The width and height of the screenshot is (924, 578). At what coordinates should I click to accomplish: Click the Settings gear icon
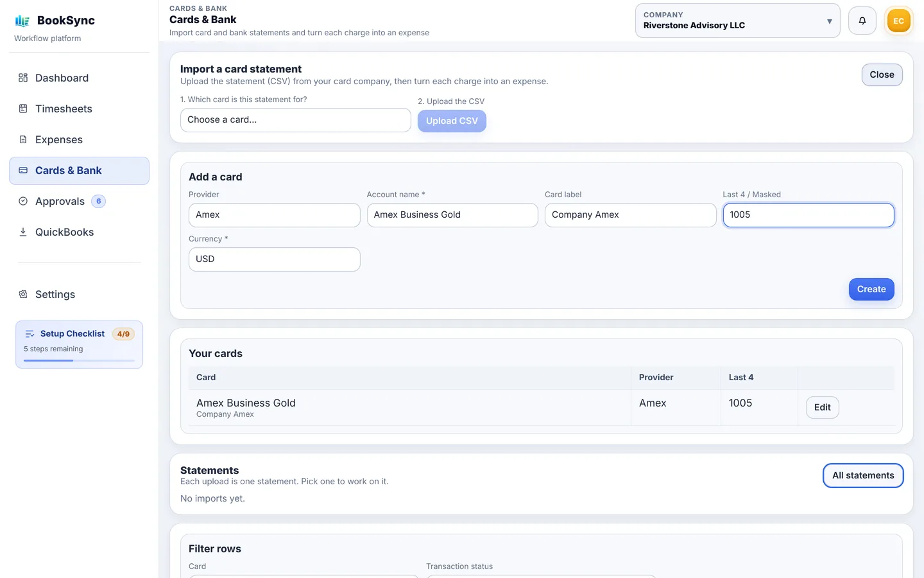(x=23, y=294)
